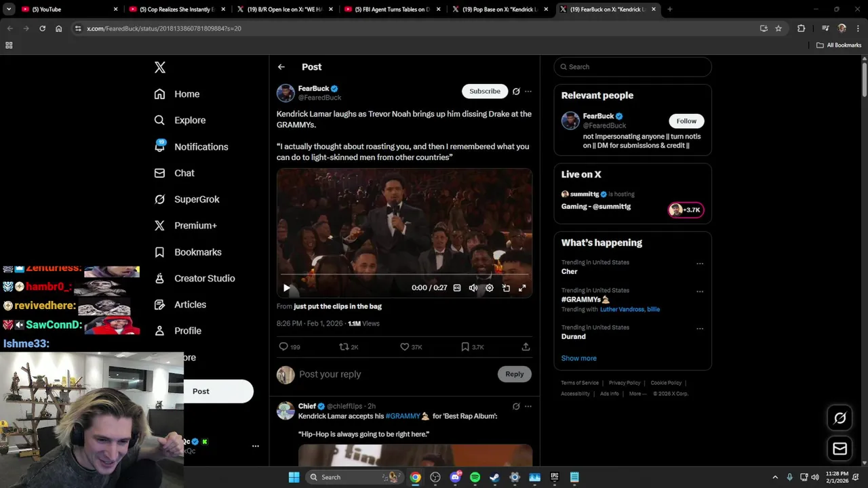Mute the video volume
This screenshot has height=488, width=868.
coord(473,288)
